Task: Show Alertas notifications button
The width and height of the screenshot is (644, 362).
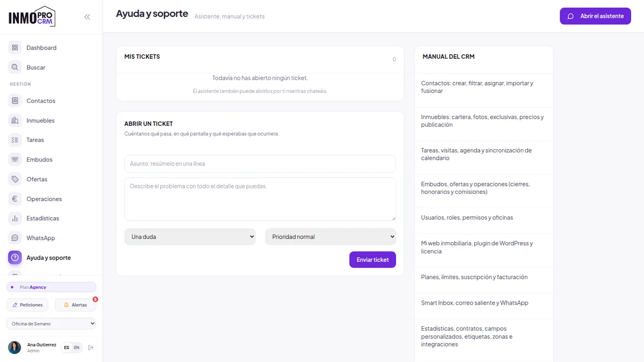Action: click(75, 305)
